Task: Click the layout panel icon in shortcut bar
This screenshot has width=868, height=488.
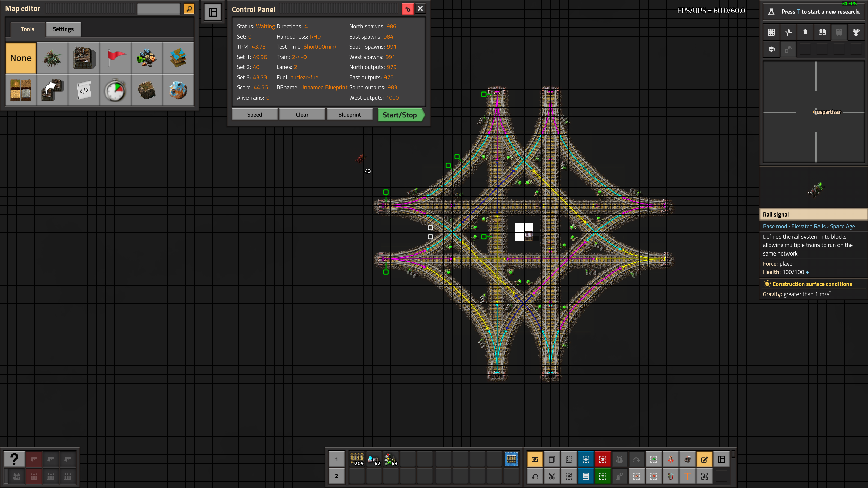Action: pyautogui.click(x=722, y=460)
